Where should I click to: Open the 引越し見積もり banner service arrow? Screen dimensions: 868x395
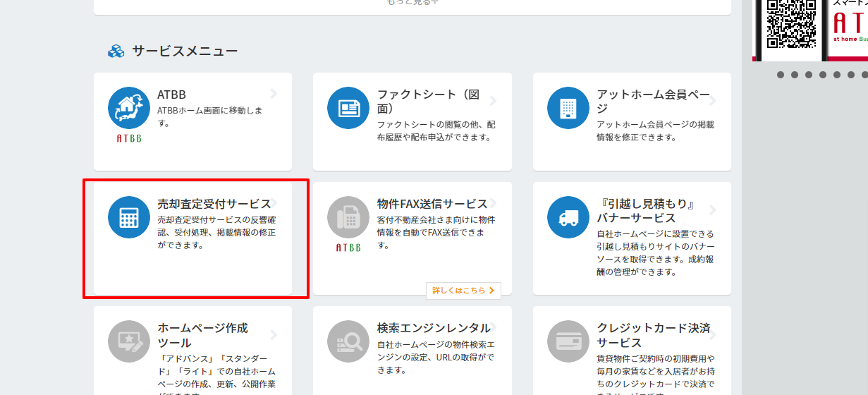coord(713,210)
